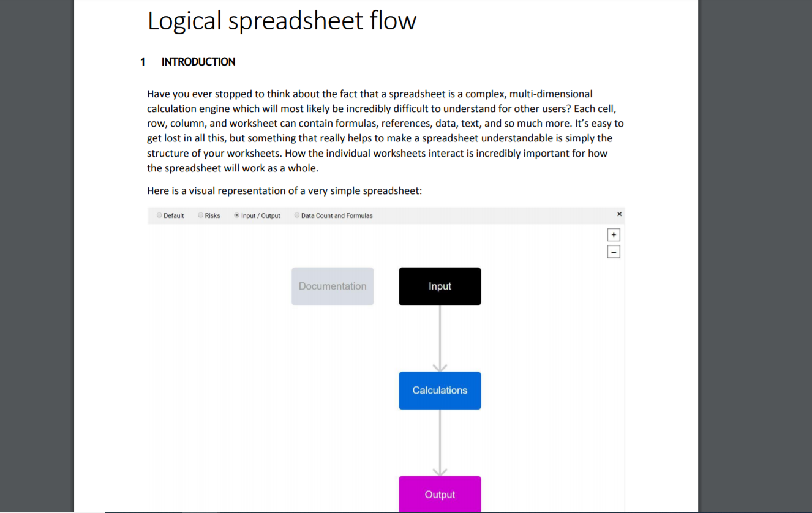Click the INTRODUCTION section heading
The image size is (812, 513).
(x=198, y=62)
